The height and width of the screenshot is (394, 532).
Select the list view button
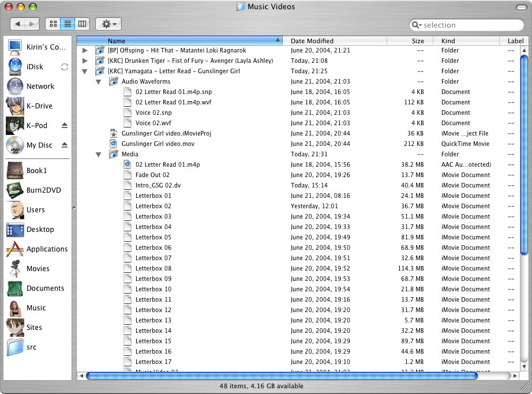pyautogui.click(x=68, y=24)
